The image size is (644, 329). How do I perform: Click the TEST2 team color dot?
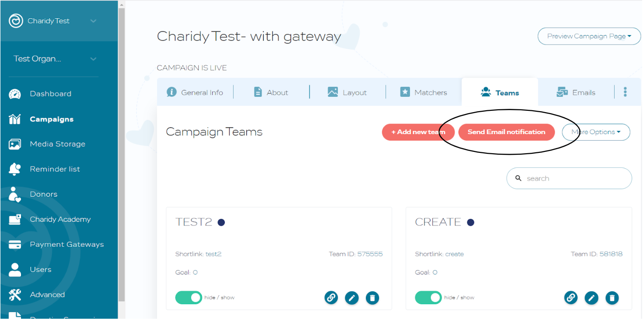[x=222, y=222]
